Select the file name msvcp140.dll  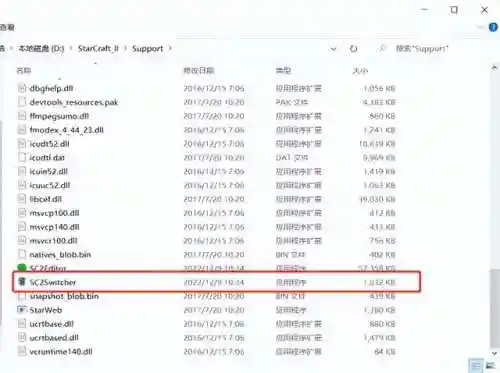(x=54, y=227)
